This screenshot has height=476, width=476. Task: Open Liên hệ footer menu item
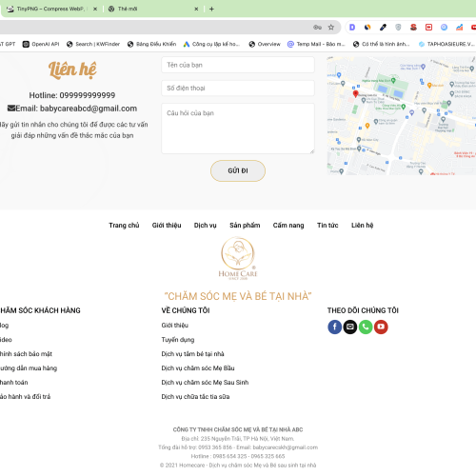coord(362,226)
